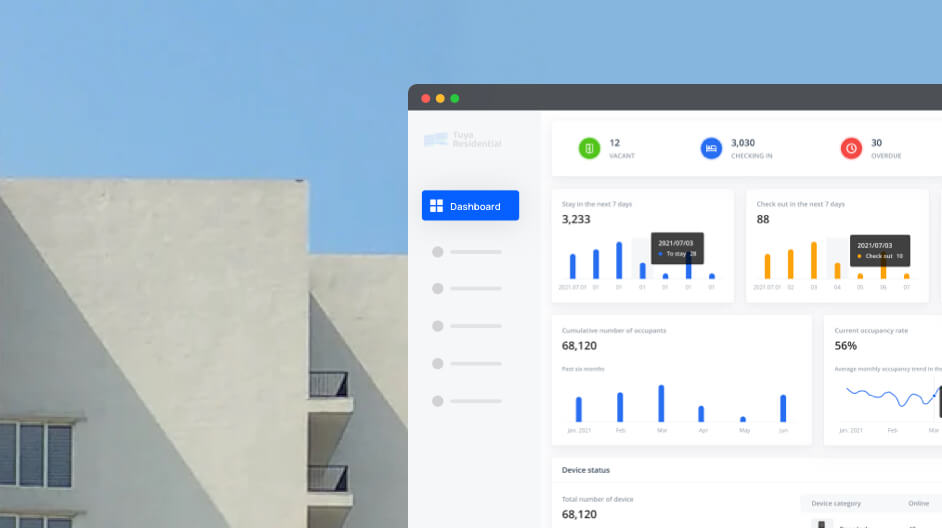The width and height of the screenshot is (942, 528).
Task: Click the phone device icon under Device category
Action: [x=822, y=524]
